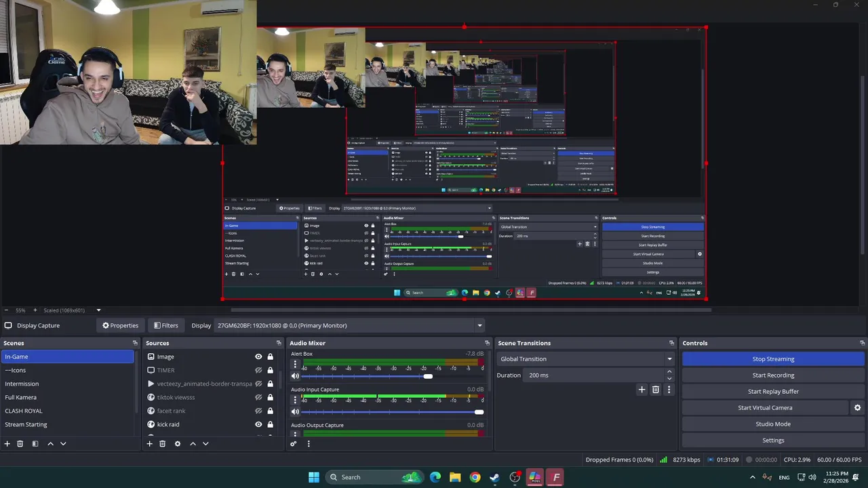868x488 pixels.
Task: Open Audio Mixer toolbar three-dot menu
Action: [x=309, y=444]
